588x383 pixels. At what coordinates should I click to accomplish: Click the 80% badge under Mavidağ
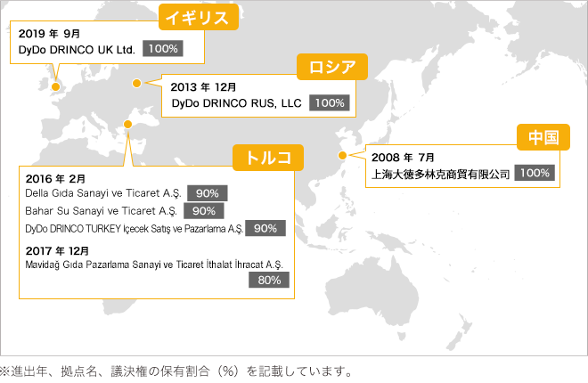click(269, 280)
